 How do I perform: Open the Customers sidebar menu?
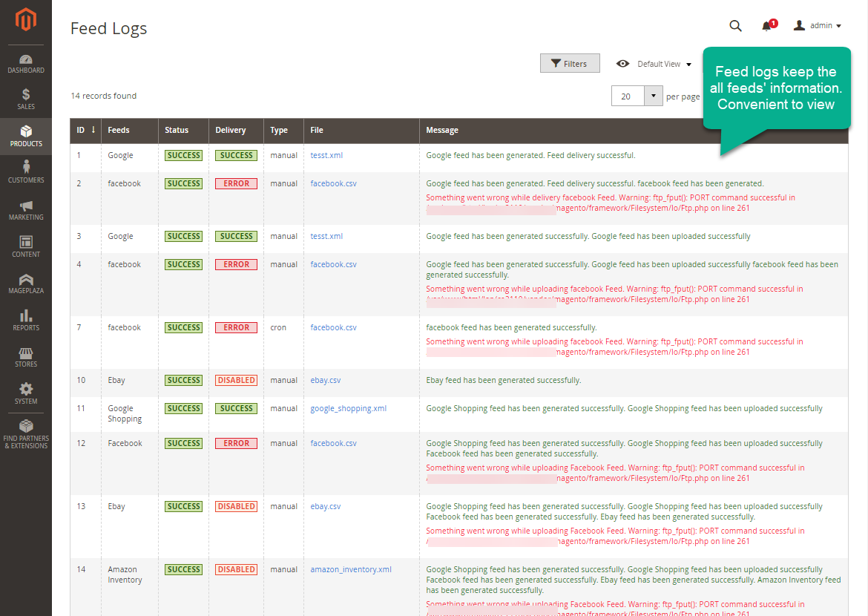(x=25, y=173)
